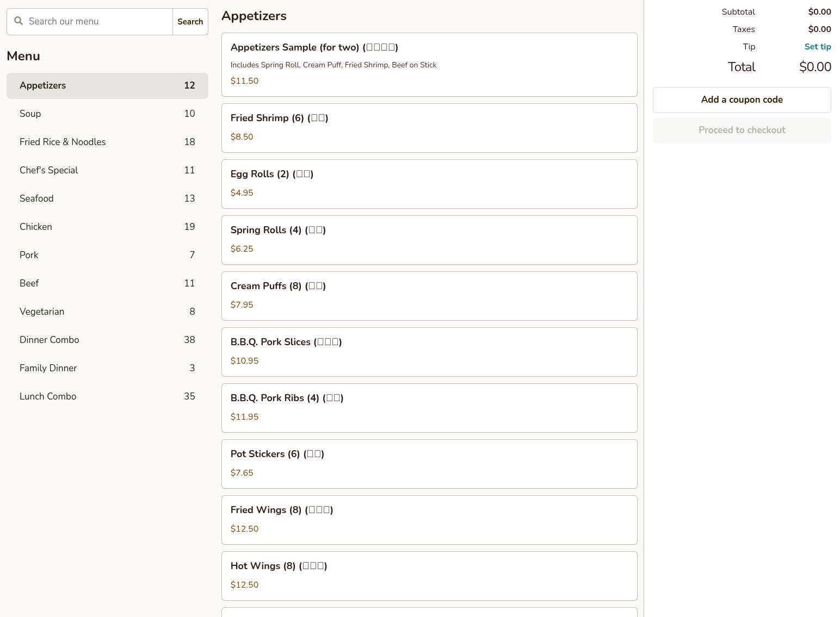
Task: Click the $4.95 price on Egg Rolls
Action: pyautogui.click(x=242, y=193)
